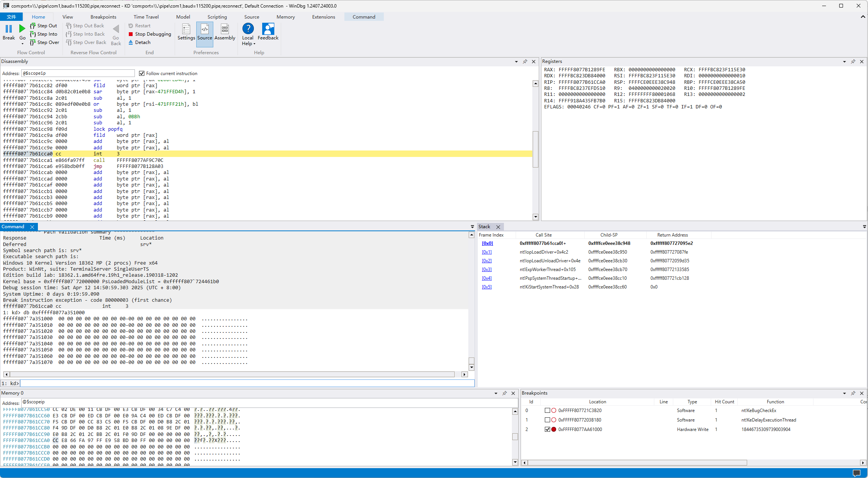Click the Go Back arrow icon

pyautogui.click(x=116, y=29)
